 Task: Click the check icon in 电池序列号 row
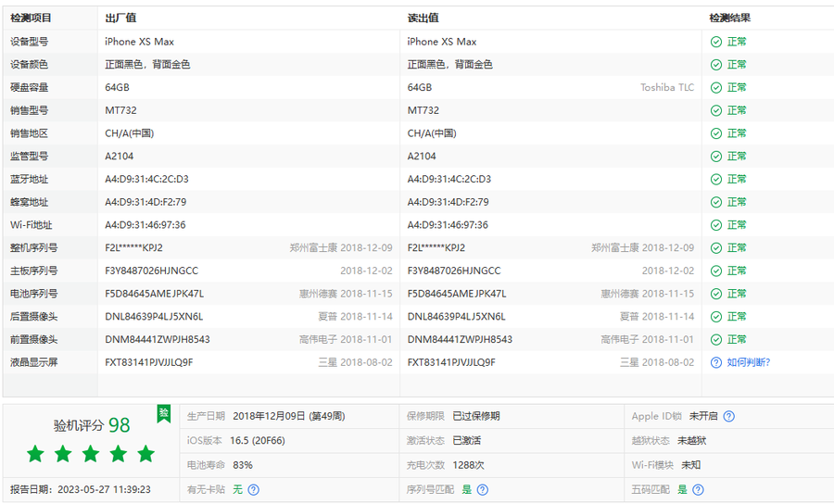(716, 294)
